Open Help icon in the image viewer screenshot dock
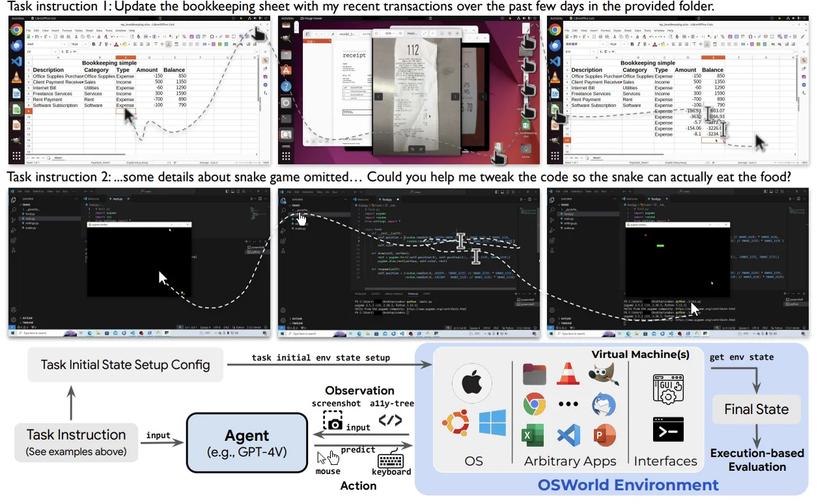Image resolution: width=825 pixels, height=504 pixels. pos(285,85)
